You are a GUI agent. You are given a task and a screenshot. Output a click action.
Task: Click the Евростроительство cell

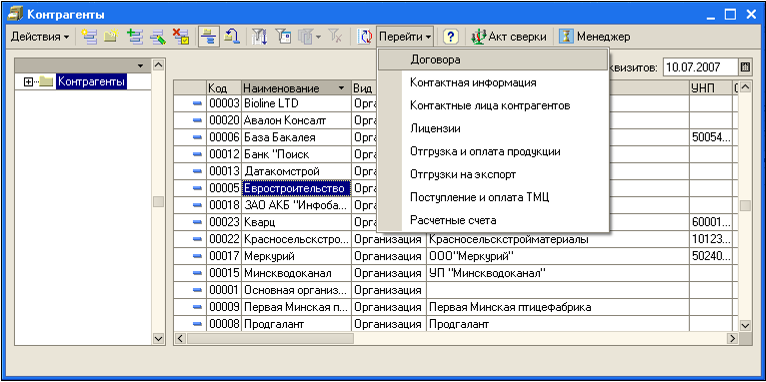(x=296, y=188)
